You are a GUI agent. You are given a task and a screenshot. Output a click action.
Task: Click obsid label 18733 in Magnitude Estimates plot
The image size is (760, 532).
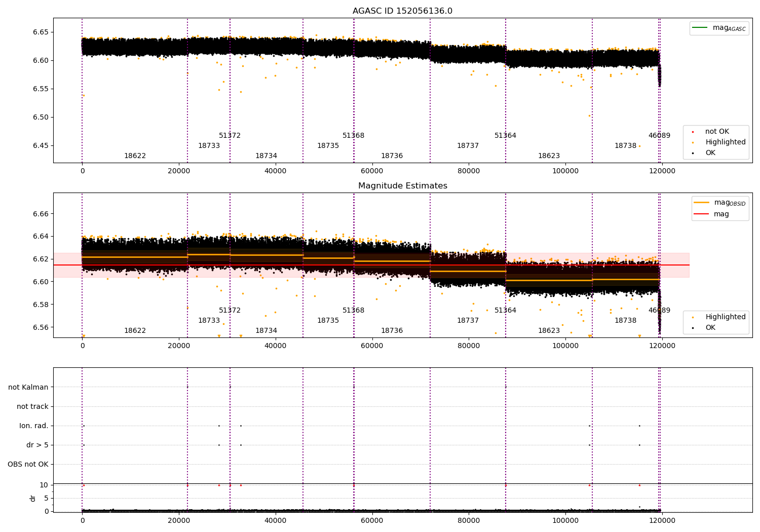tap(209, 321)
